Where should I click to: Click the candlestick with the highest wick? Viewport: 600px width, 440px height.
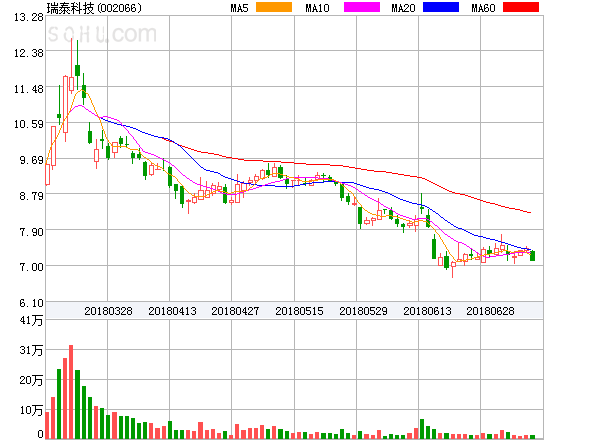coord(71,66)
